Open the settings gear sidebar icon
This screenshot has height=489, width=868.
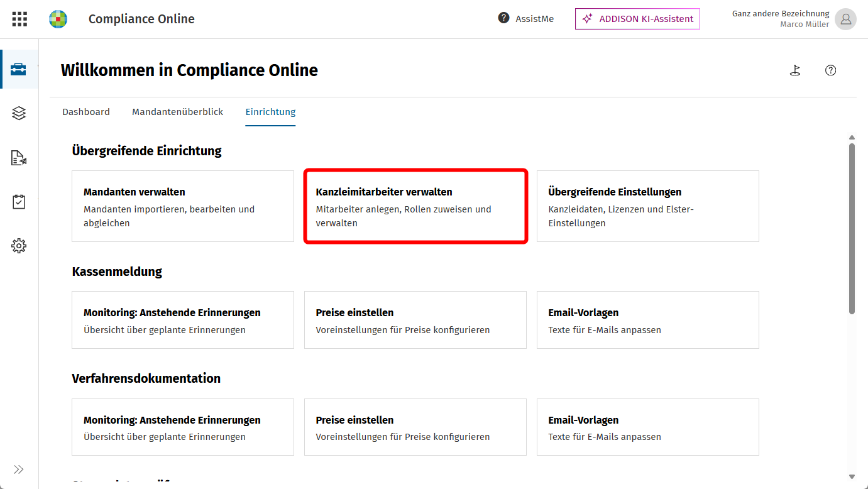pyautogui.click(x=19, y=246)
